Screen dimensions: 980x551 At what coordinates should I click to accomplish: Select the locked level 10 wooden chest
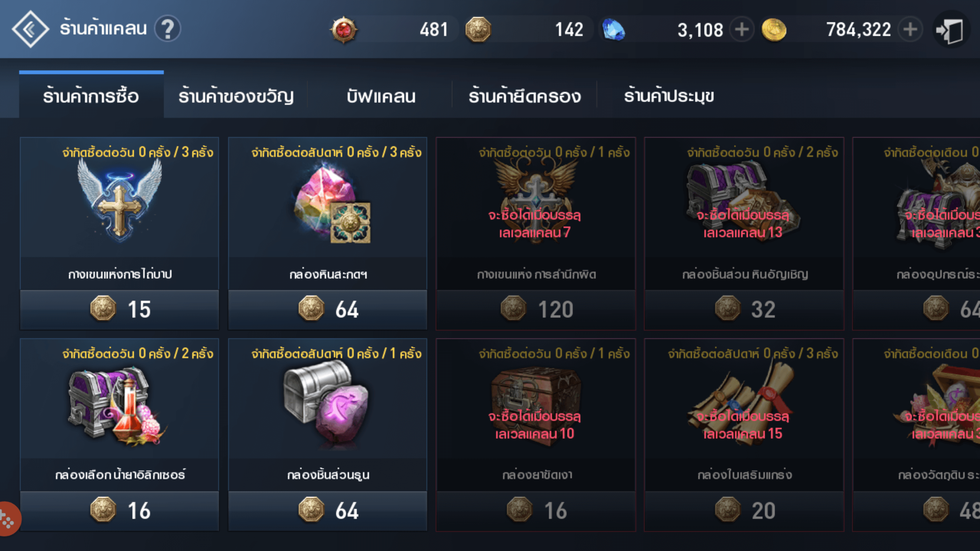[536, 435]
